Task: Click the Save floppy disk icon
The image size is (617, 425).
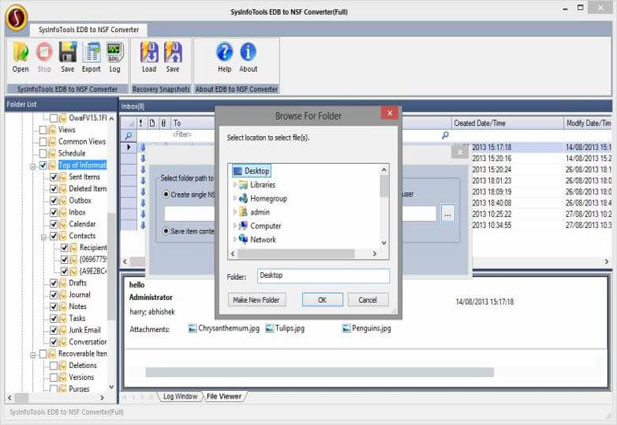Action: [x=68, y=57]
